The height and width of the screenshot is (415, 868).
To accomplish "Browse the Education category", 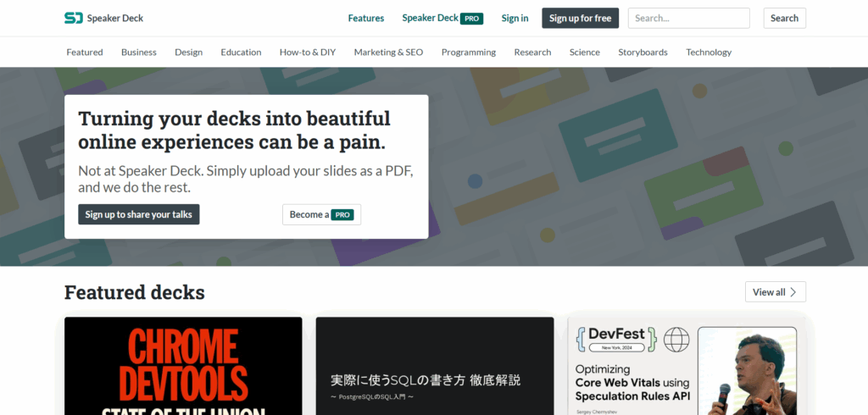I will point(241,52).
